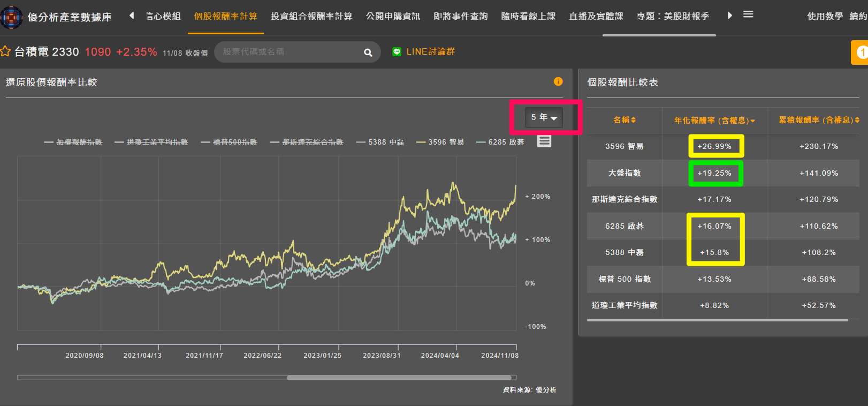Click the 2020/09/08 timeline date label

85,355
